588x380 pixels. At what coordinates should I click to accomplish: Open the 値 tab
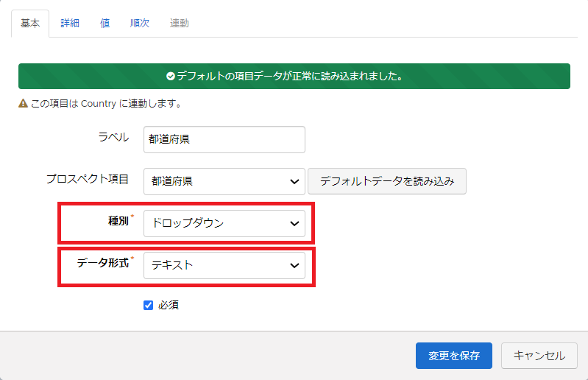click(x=105, y=24)
